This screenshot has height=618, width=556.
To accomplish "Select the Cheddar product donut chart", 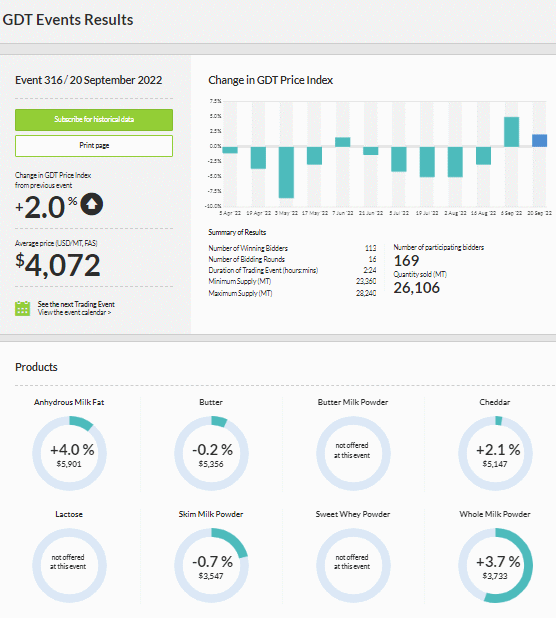I will coord(495,454).
